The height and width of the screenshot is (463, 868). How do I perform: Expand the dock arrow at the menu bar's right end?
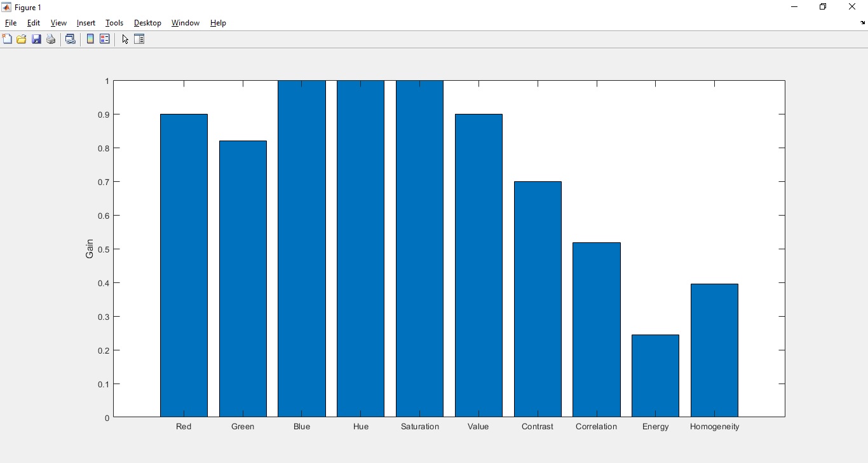click(x=862, y=23)
